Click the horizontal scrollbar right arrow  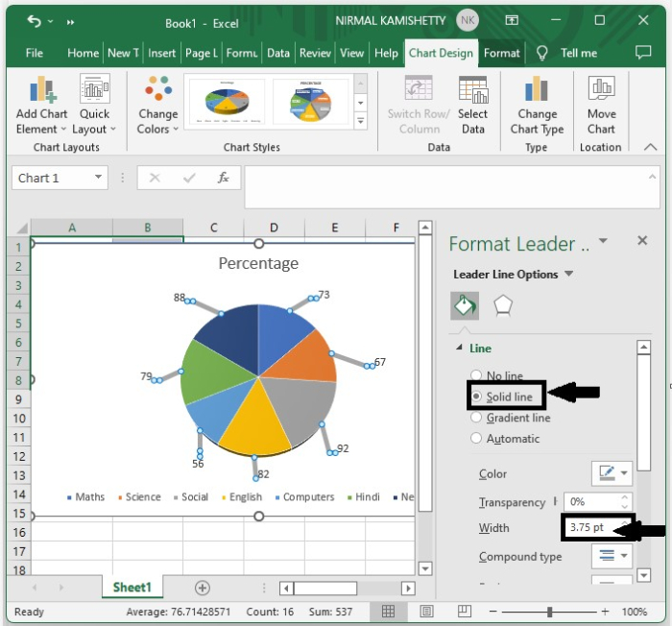click(408, 588)
